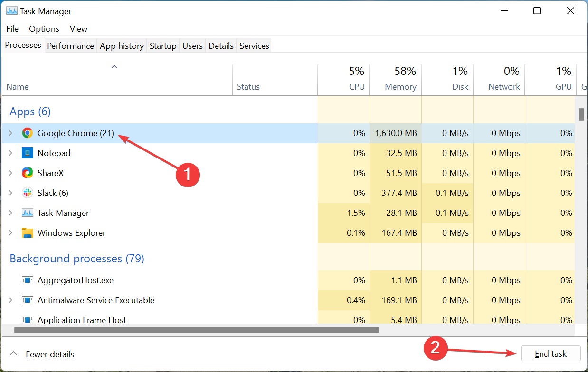
Task: Click the Background processes (79) heading
Action: click(x=77, y=259)
